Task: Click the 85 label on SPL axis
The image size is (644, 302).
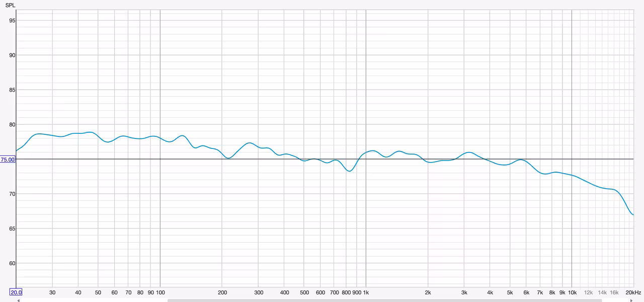Action: coord(12,90)
